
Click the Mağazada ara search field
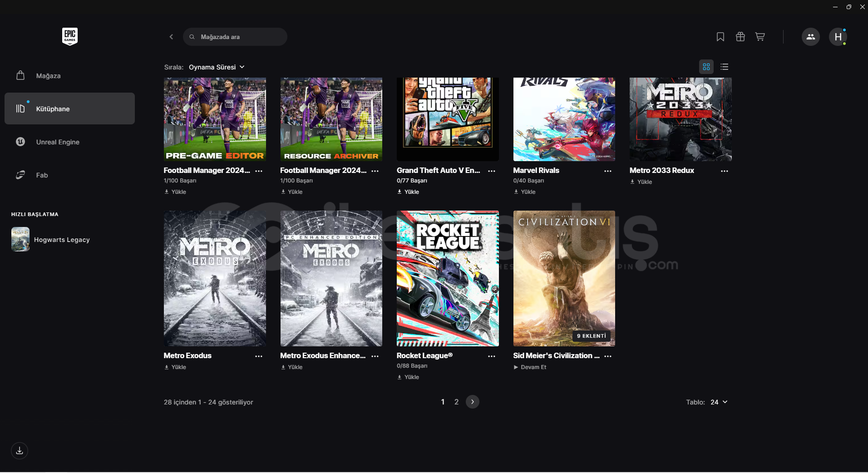coord(235,37)
